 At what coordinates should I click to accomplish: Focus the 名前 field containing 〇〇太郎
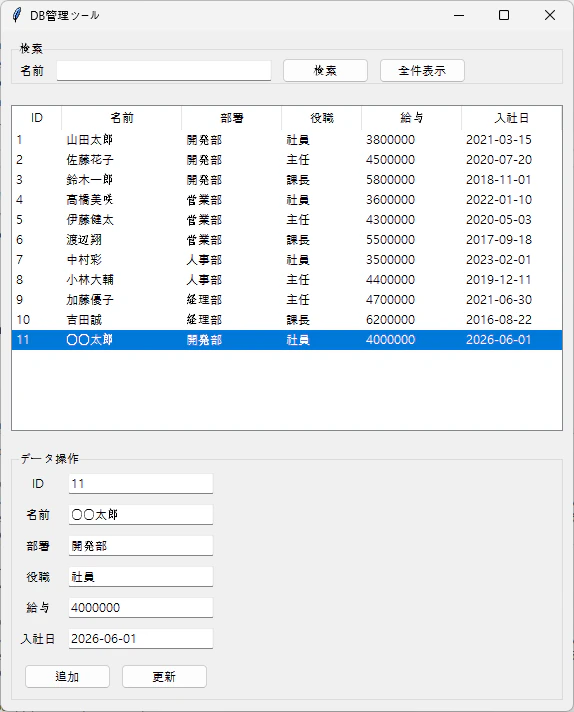click(141, 514)
